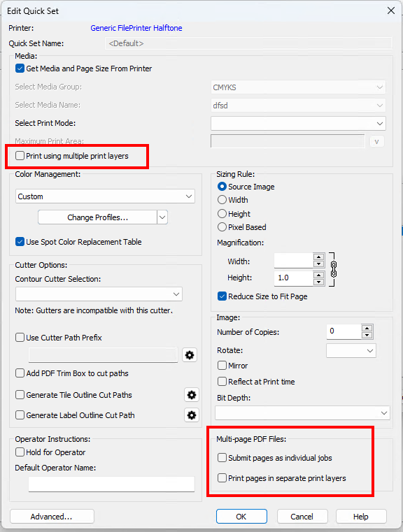This screenshot has height=532, width=403.
Task: Toggle the magnification aspect ratio chain link
Action: tap(334, 269)
